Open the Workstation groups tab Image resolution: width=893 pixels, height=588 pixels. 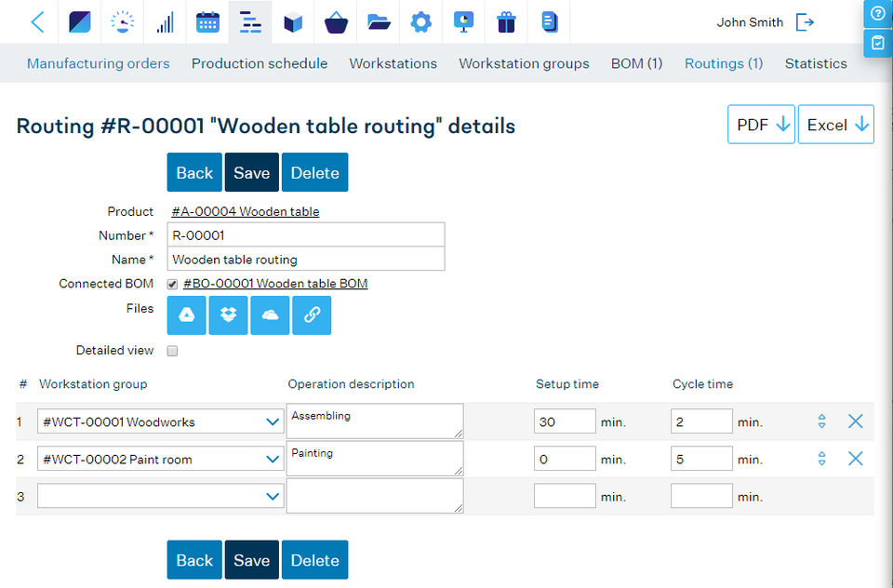pyautogui.click(x=524, y=63)
